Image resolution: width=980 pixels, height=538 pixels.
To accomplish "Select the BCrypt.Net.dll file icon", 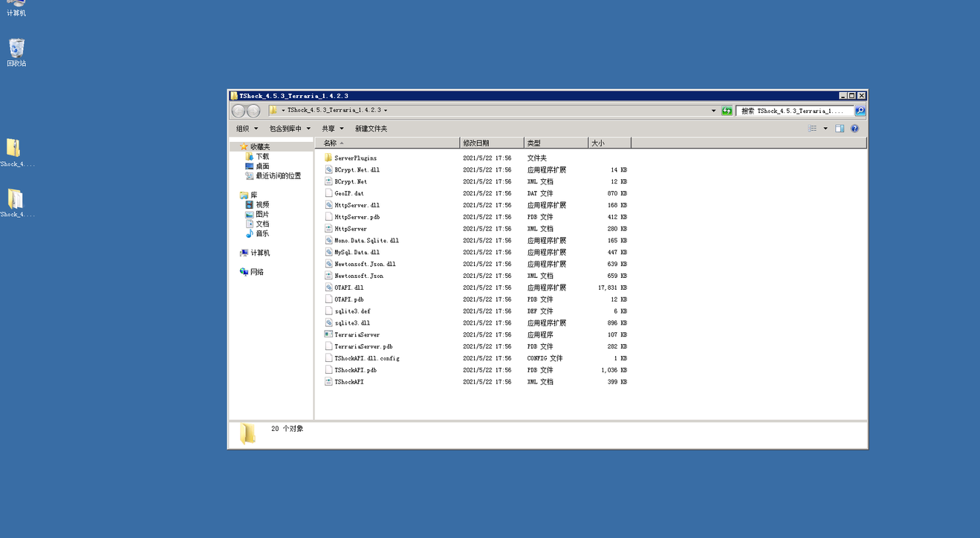I will click(328, 169).
